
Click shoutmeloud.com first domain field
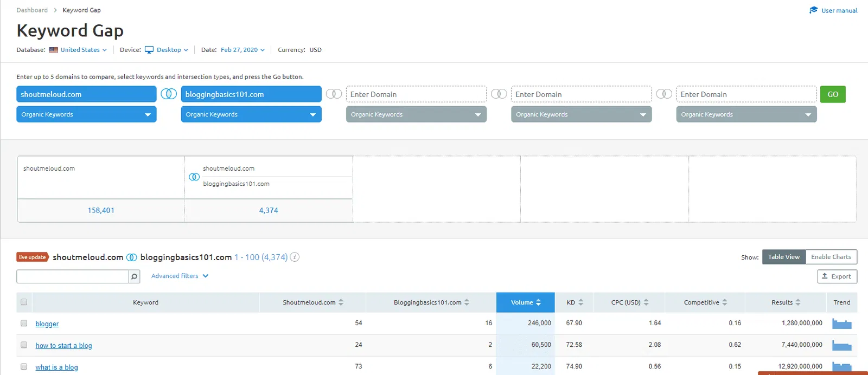[86, 94]
